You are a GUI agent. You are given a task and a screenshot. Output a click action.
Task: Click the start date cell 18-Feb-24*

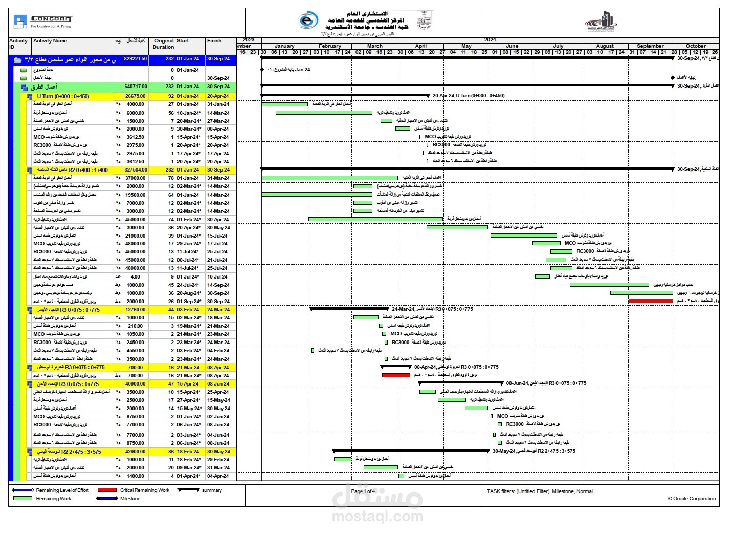coord(189,460)
